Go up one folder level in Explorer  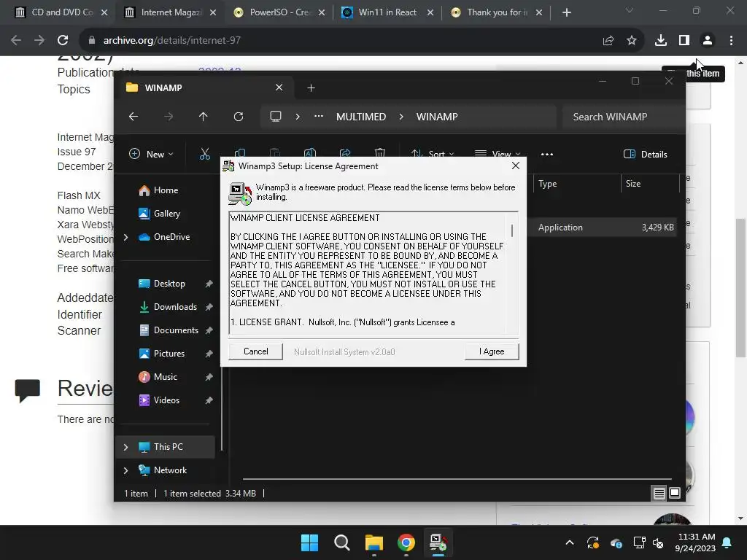tap(204, 117)
